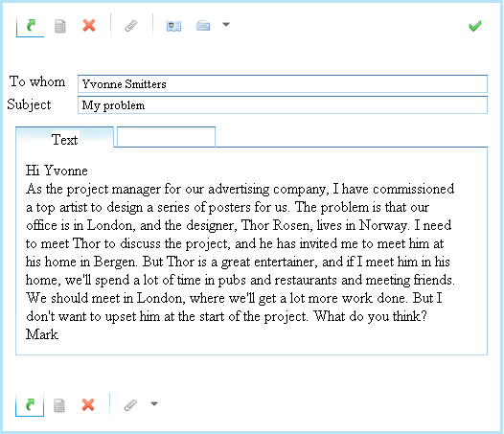Open the contact card icon in top toolbar
504x434 pixels.
pos(173,26)
